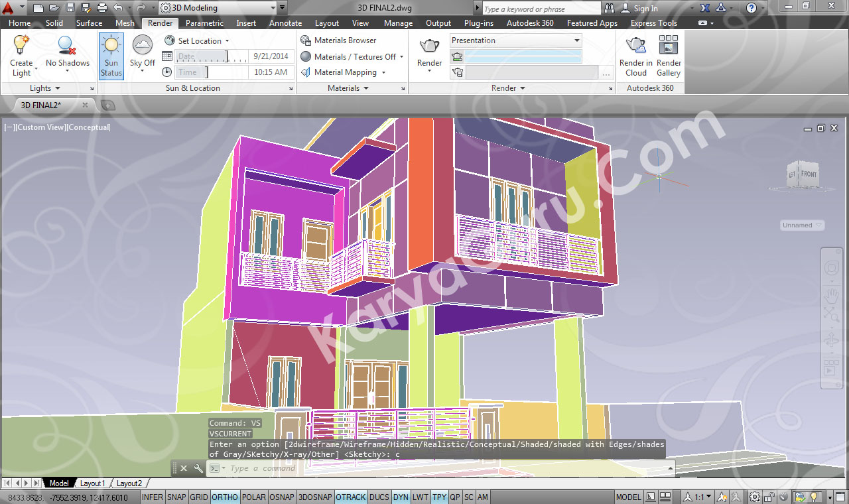Click the Create Light icon
The image size is (849, 504).
21,46
